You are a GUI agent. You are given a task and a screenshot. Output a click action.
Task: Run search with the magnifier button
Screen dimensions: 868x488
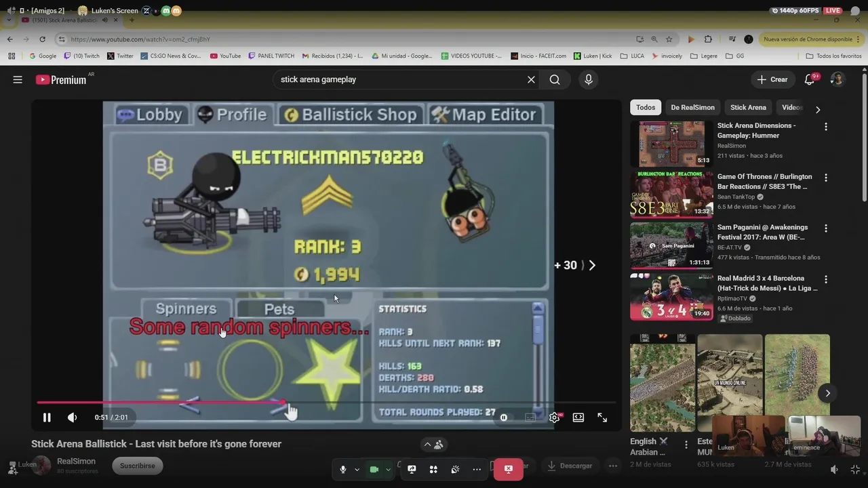point(555,79)
